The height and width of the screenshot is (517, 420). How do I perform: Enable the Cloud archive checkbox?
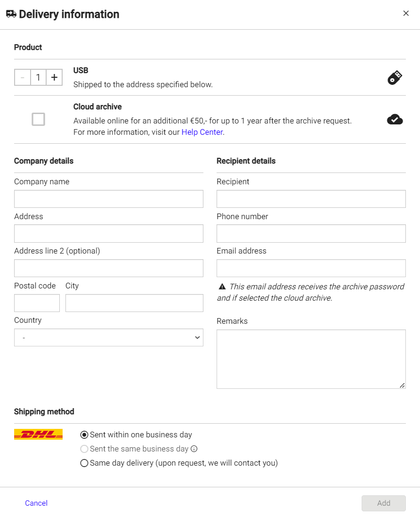point(38,120)
